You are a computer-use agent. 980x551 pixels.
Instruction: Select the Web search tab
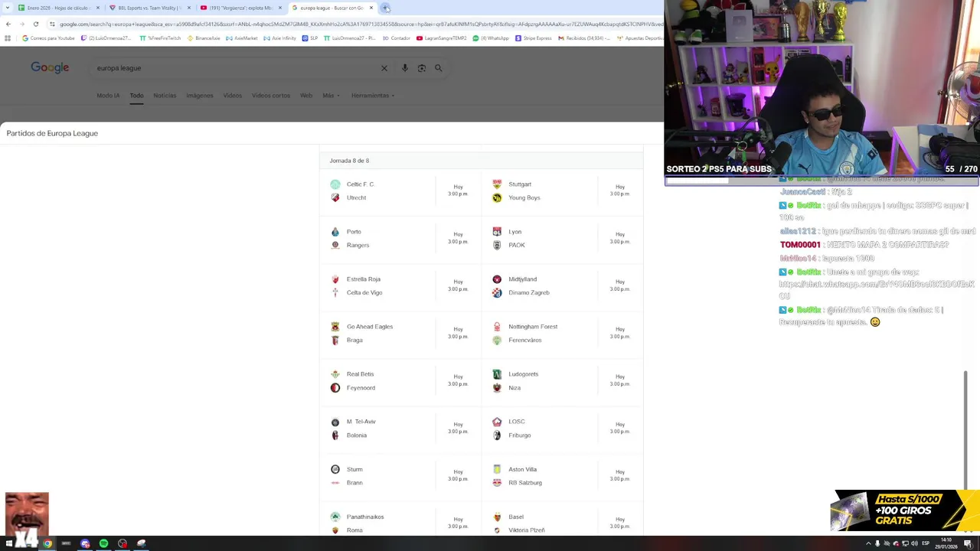(306, 96)
